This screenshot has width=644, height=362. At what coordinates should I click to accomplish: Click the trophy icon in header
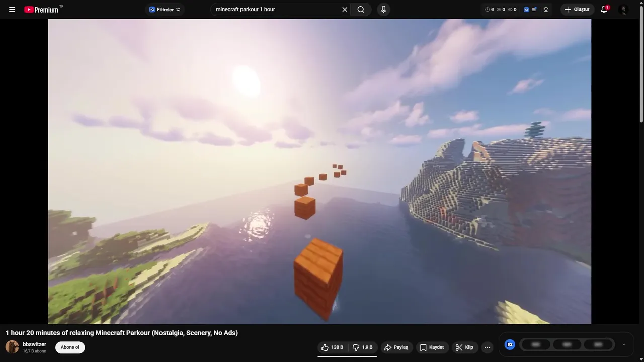546,10
